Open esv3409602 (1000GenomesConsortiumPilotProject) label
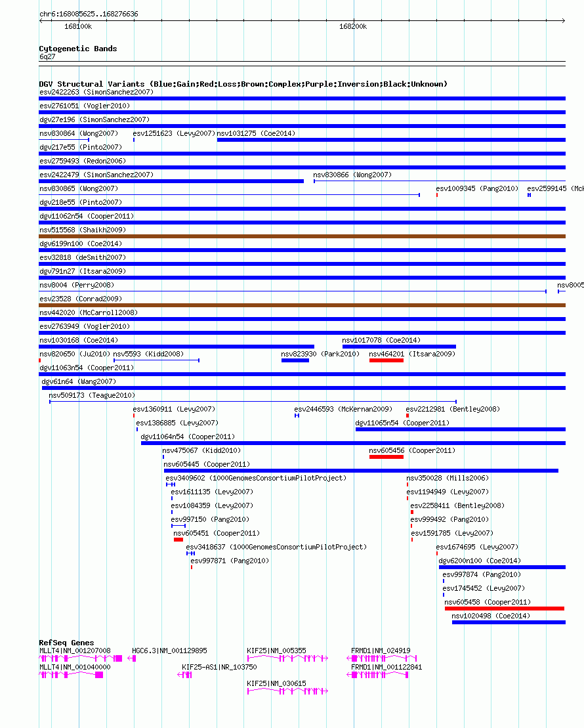The width and height of the screenshot is (584, 728). pos(256,479)
